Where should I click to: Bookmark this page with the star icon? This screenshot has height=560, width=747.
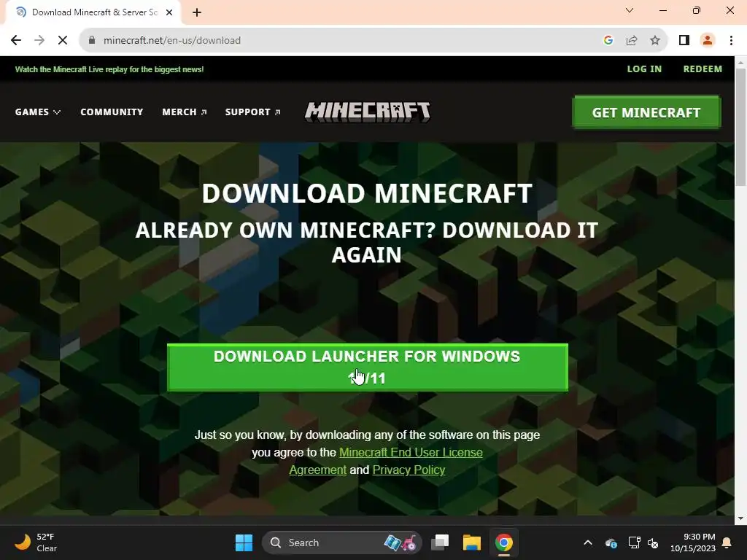pyautogui.click(x=655, y=41)
